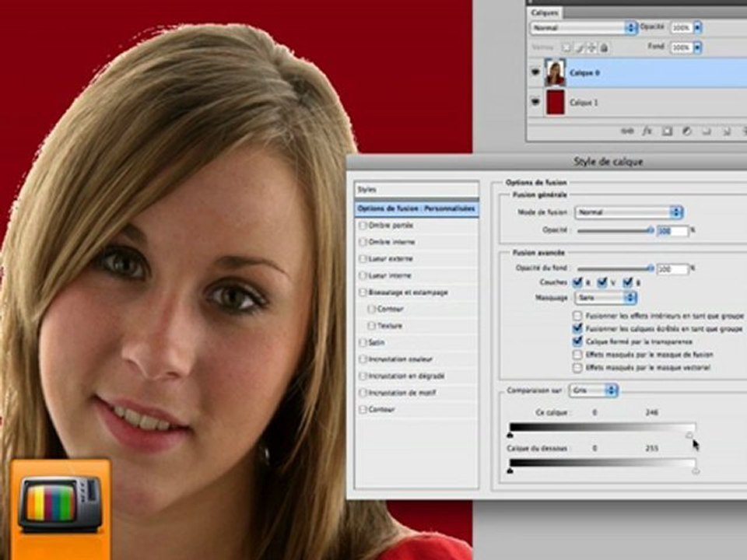
Task: Open the fx layer style icon menu
Action: (x=647, y=131)
